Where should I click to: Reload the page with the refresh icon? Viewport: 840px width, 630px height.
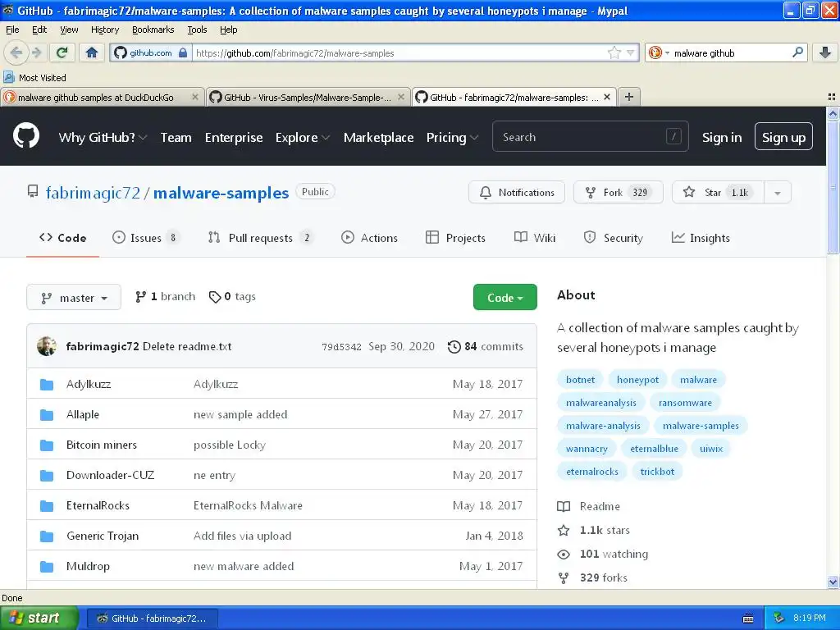tap(62, 52)
